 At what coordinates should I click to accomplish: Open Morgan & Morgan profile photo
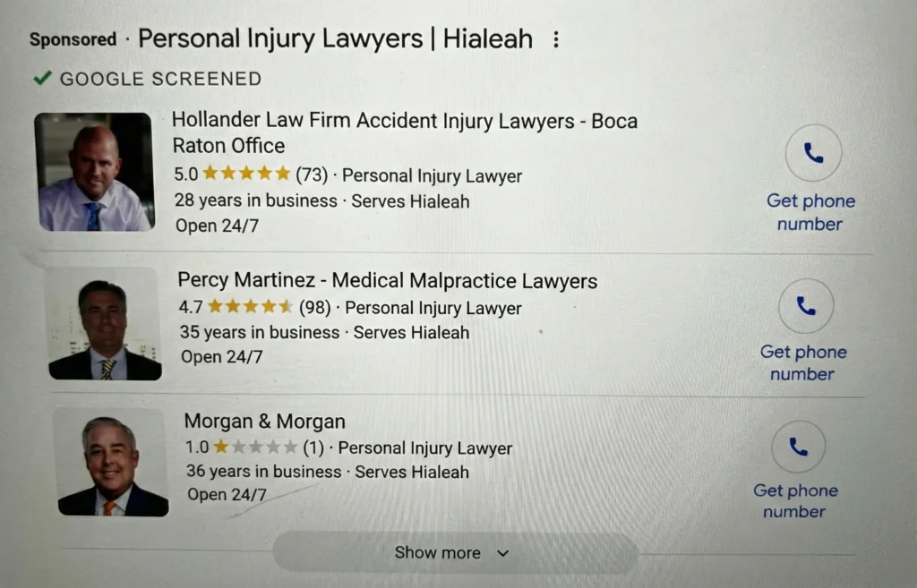tap(111, 463)
